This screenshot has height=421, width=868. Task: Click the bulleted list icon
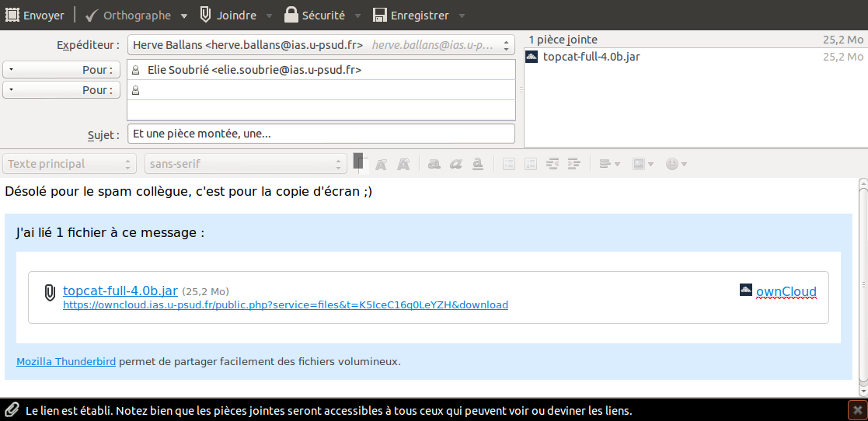(509, 164)
